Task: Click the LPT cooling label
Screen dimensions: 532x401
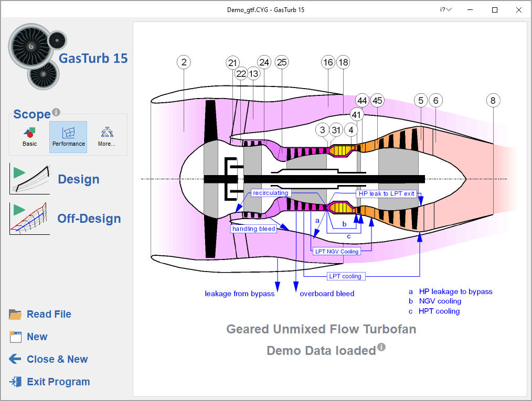Action: [345, 276]
